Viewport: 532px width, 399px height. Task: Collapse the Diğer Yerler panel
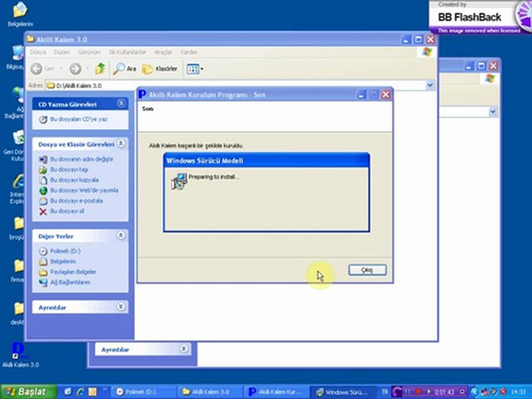121,235
